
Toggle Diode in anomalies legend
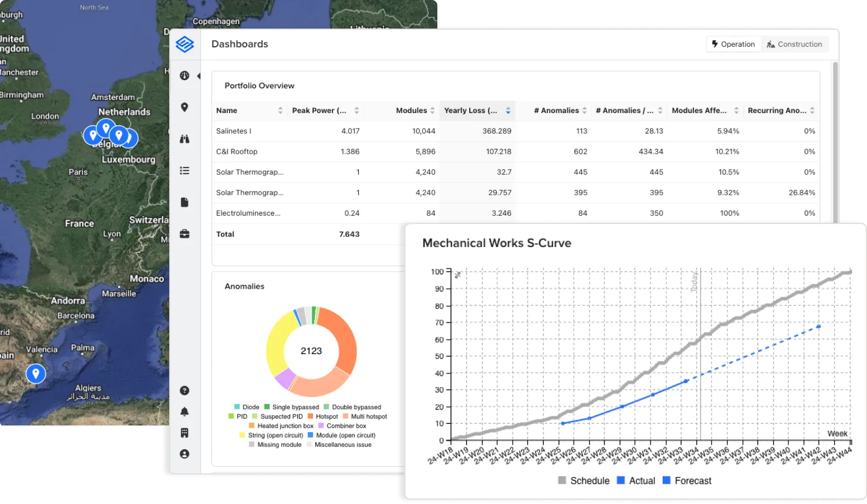click(x=247, y=407)
